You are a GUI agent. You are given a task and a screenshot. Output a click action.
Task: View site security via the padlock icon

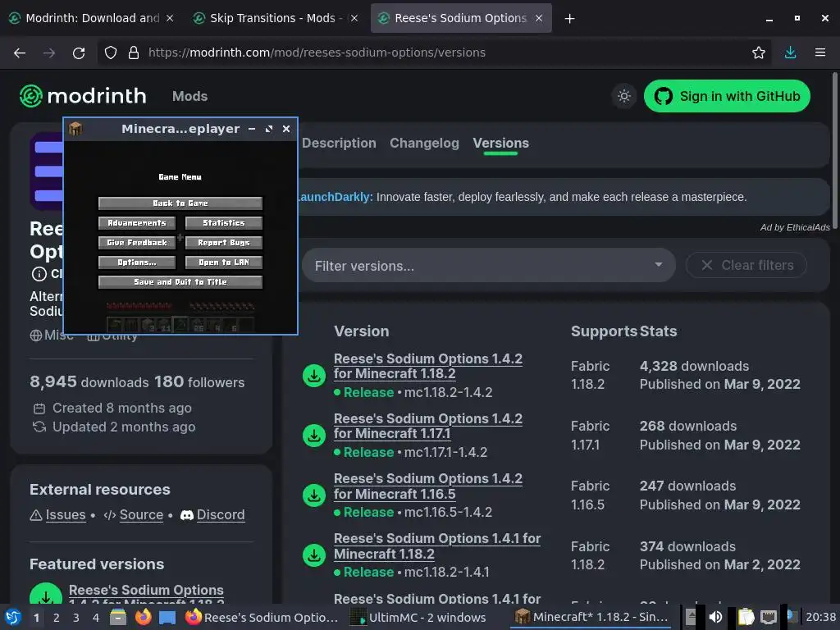134,52
